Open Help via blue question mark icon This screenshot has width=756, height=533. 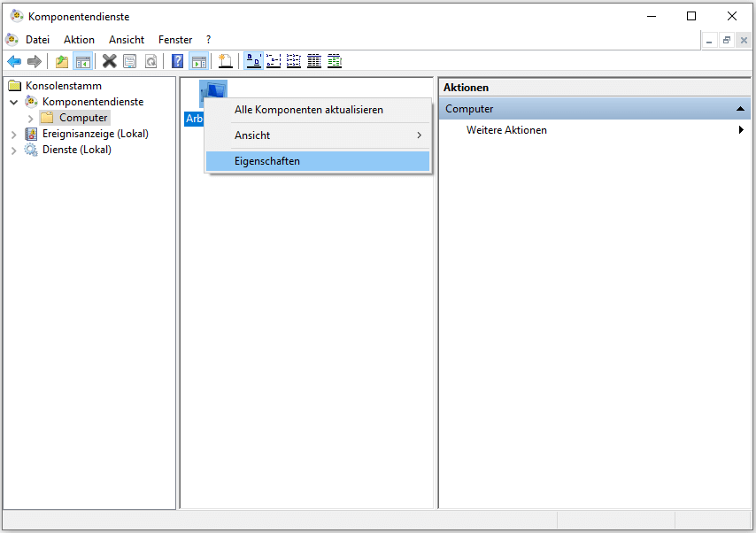coord(177,61)
